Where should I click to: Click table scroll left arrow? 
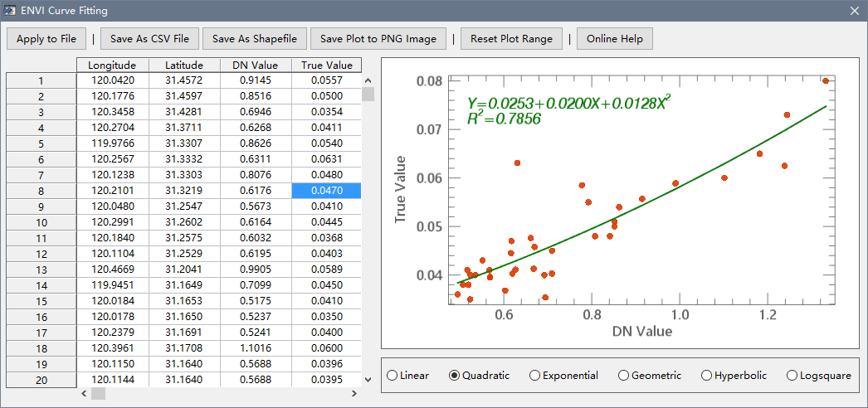click(84, 394)
